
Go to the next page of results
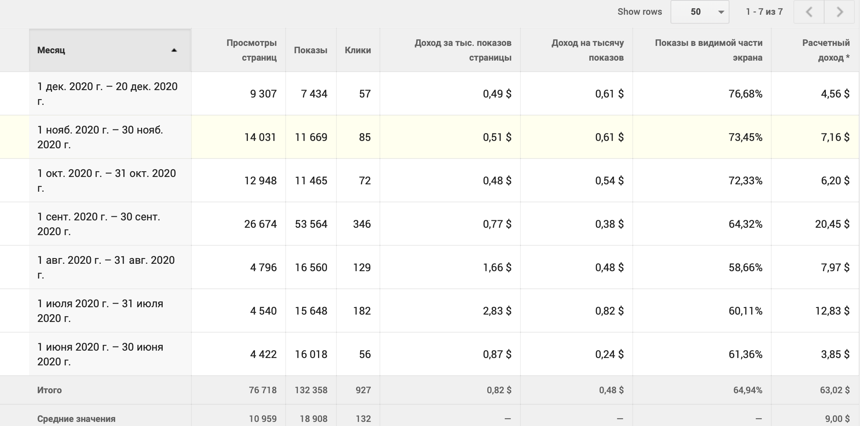coord(839,12)
